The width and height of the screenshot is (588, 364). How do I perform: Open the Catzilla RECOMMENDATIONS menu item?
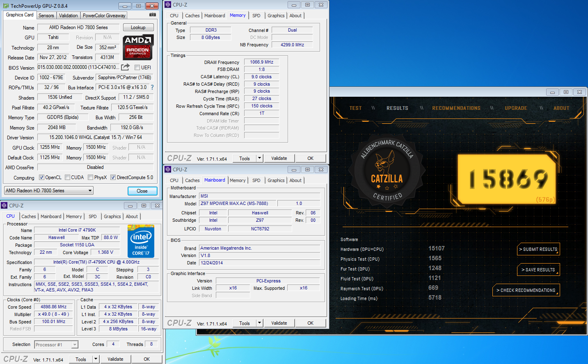pos(456,108)
